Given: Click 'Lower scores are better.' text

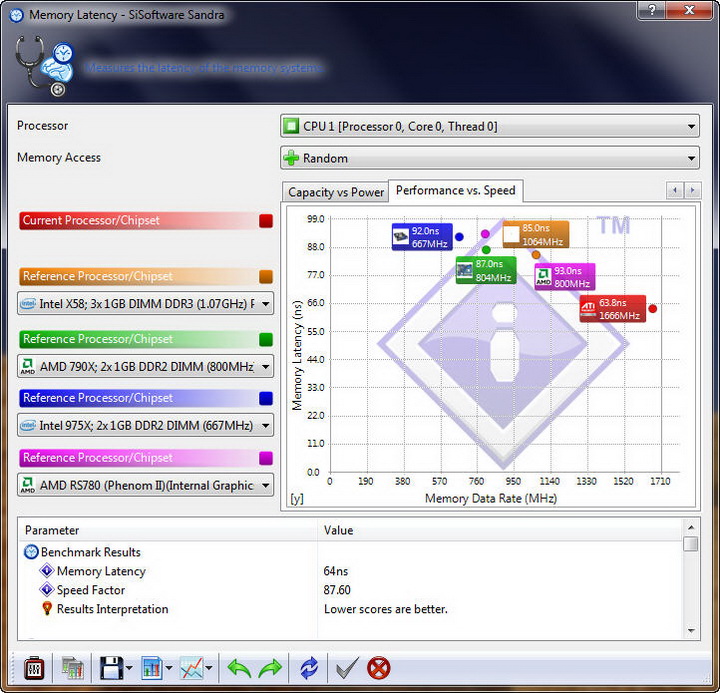Looking at the screenshot, I should (386, 609).
